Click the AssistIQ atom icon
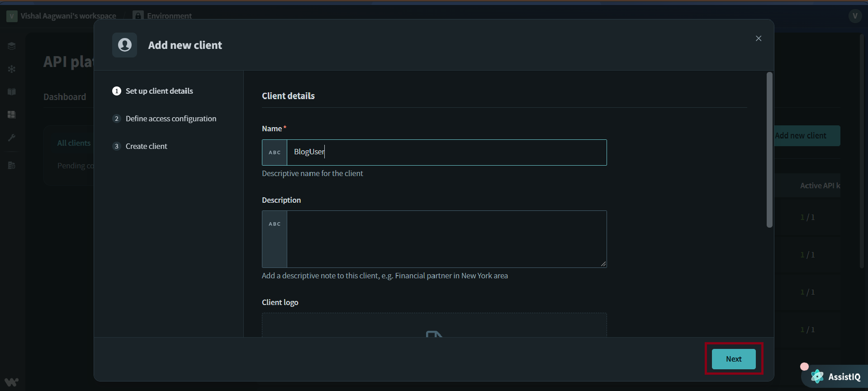Screen dimensions: 868x391 (x=817, y=376)
